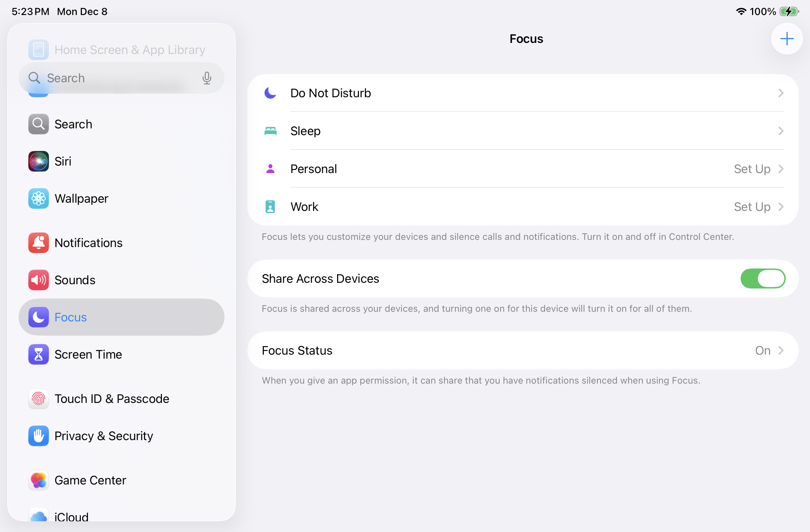Image resolution: width=810 pixels, height=532 pixels.
Task: Tap the microphone icon in search bar
Action: 207,78
